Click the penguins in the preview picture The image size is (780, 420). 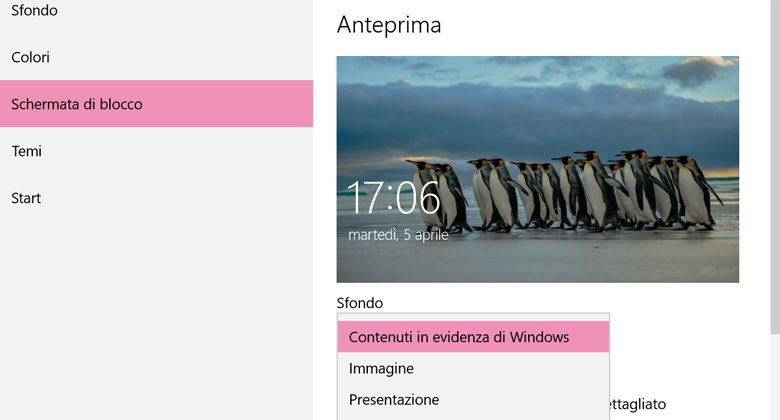(562, 192)
